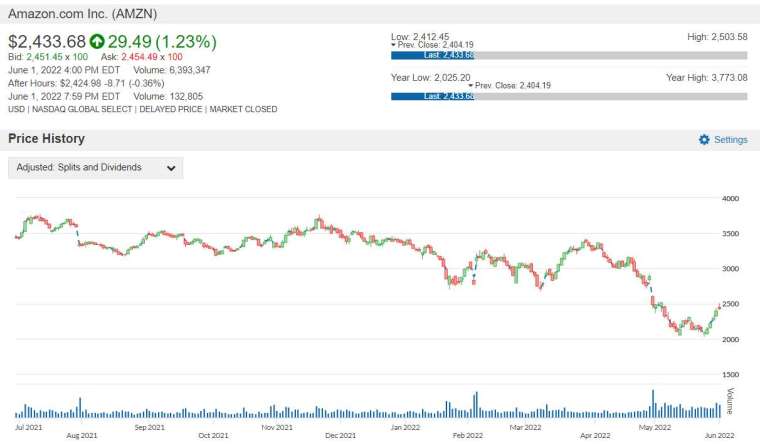The height and width of the screenshot is (448, 760).
Task: Click the Price History heading
Action: [x=46, y=139]
